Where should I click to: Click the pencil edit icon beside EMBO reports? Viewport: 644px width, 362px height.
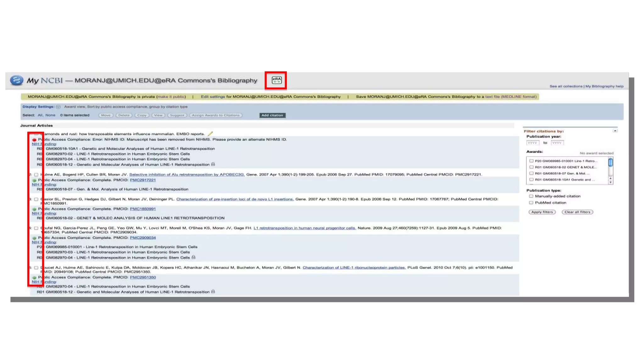tap(210, 134)
